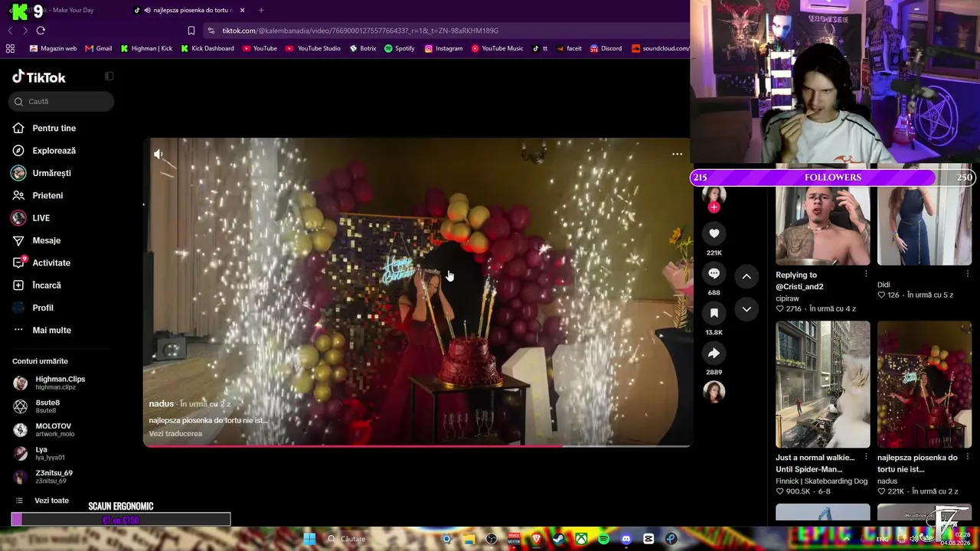
Task: Go to the next video with down chevron
Action: 746,309
